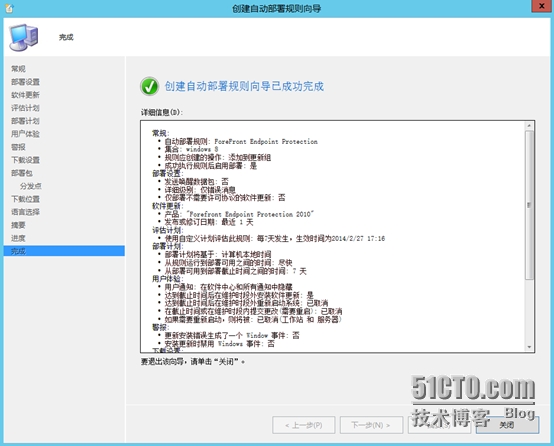Image resolution: width=554 pixels, height=446 pixels.
Task: Click the details scrollbar down arrow
Action: tap(529, 347)
